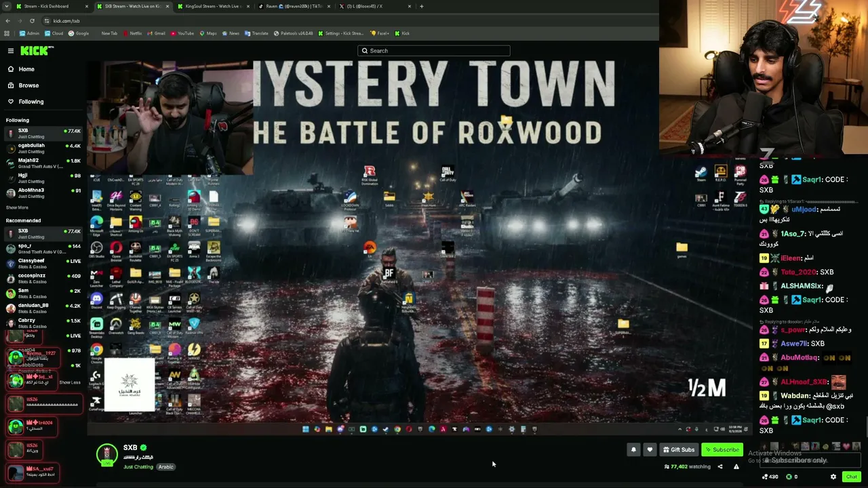Expand Following list with Show More

pyautogui.click(x=17, y=207)
